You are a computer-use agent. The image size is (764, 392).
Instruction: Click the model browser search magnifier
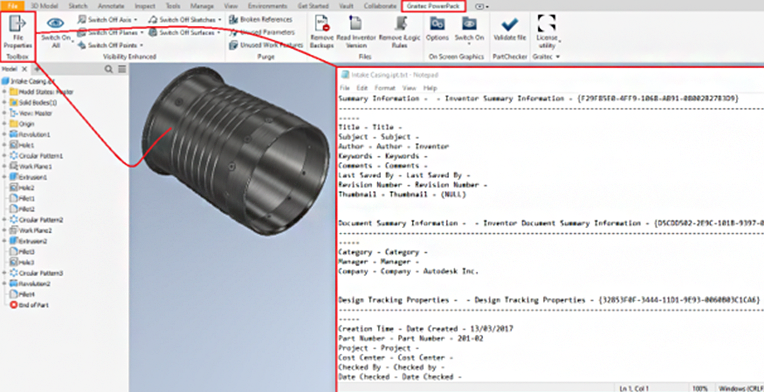[109, 70]
